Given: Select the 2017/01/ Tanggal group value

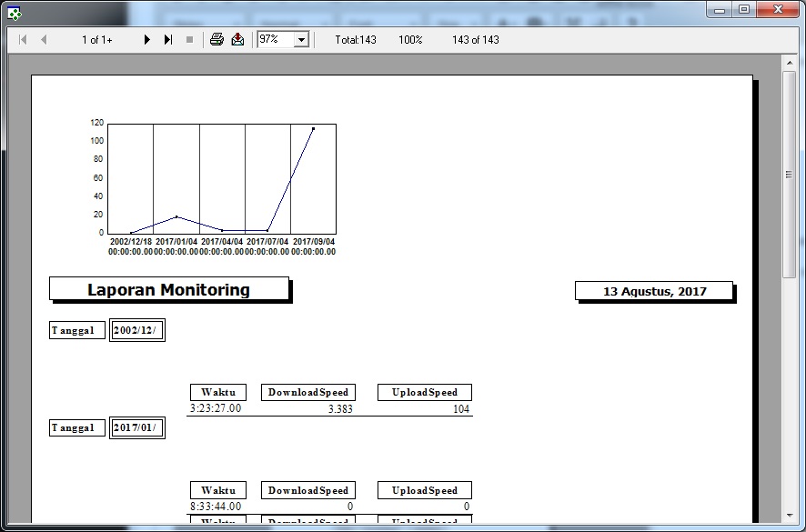Looking at the screenshot, I should (136, 427).
